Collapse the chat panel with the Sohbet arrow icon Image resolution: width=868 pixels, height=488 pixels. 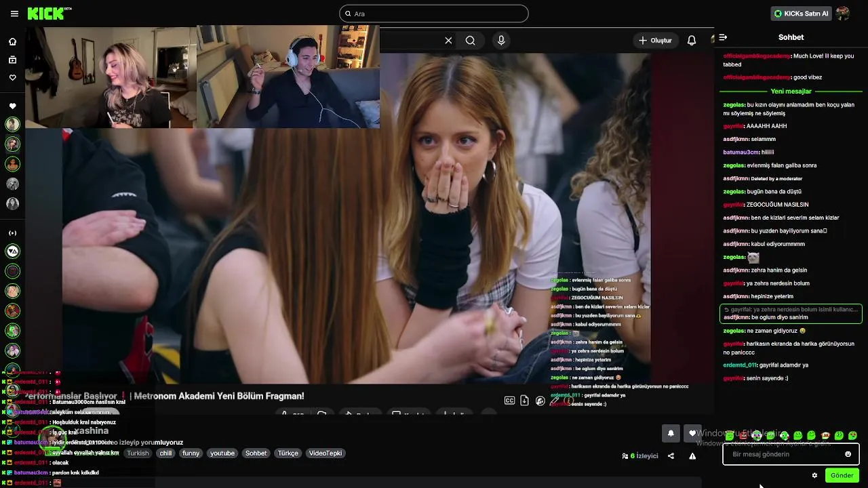723,37
